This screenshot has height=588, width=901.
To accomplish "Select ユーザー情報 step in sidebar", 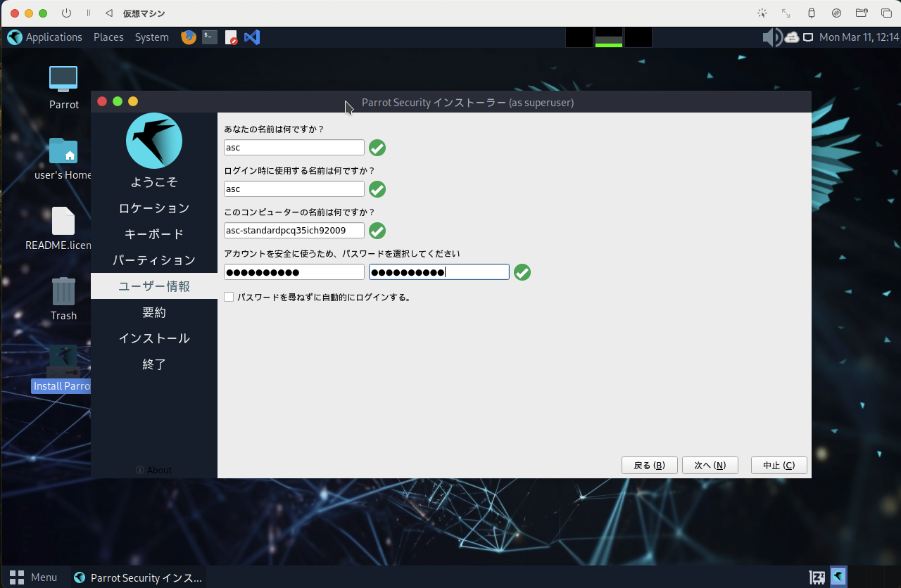I will (154, 286).
